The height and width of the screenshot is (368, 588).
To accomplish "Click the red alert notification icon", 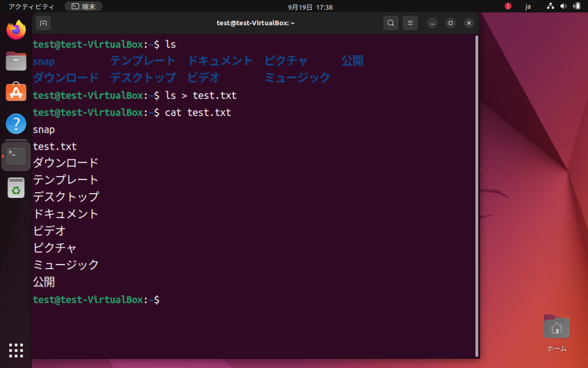I will [508, 6].
